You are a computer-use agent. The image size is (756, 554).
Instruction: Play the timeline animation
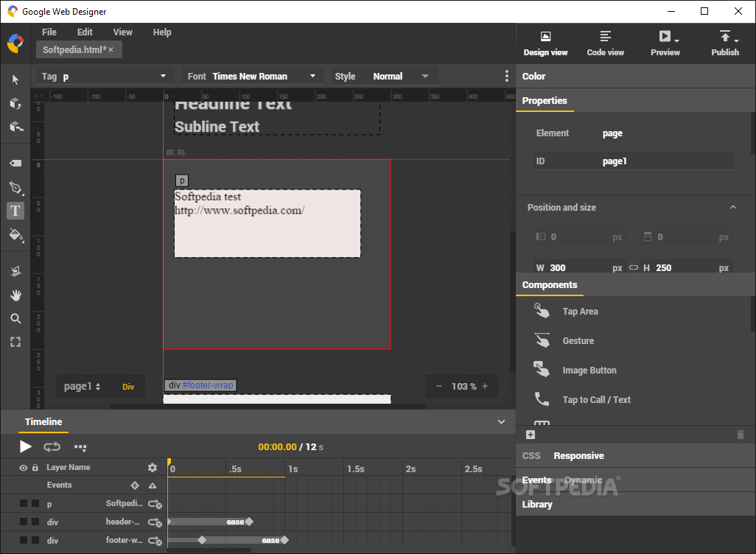[x=25, y=447]
